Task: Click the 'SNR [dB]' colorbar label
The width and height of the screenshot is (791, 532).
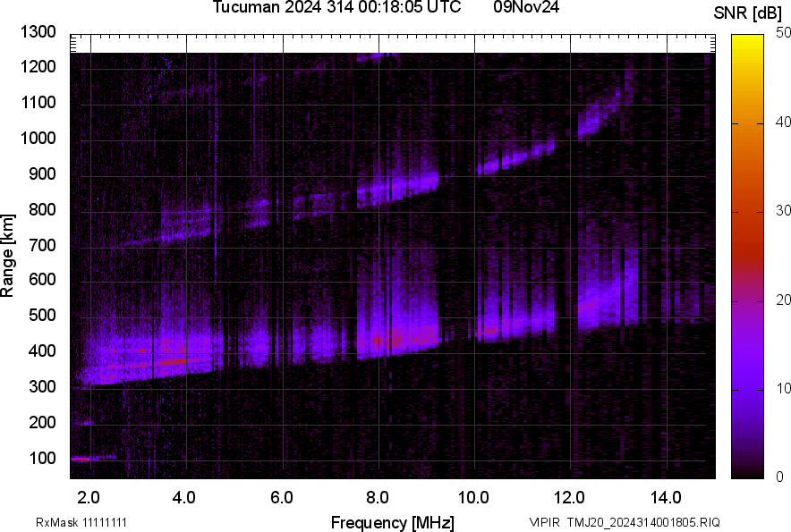Action: point(747,13)
